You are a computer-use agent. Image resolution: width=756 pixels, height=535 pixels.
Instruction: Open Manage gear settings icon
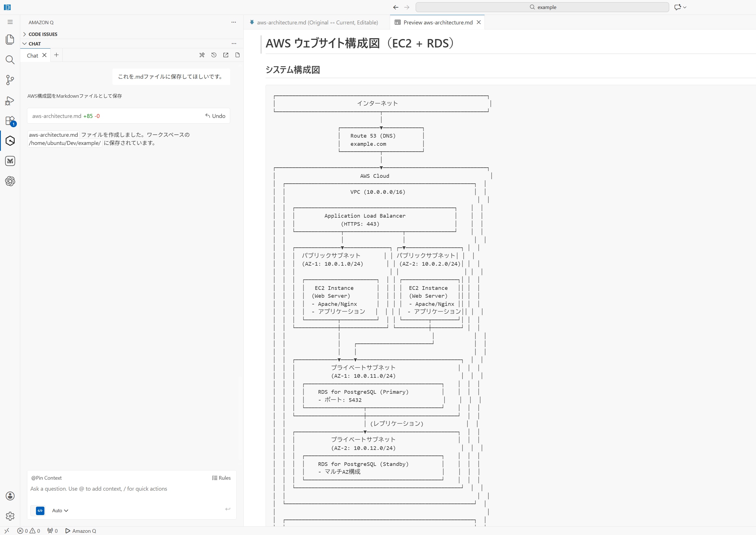click(10, 516)
